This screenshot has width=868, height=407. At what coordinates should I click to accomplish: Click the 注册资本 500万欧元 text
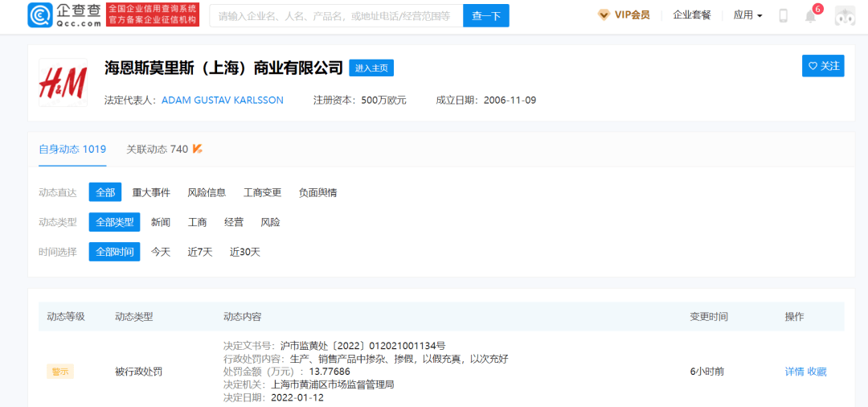360,101
